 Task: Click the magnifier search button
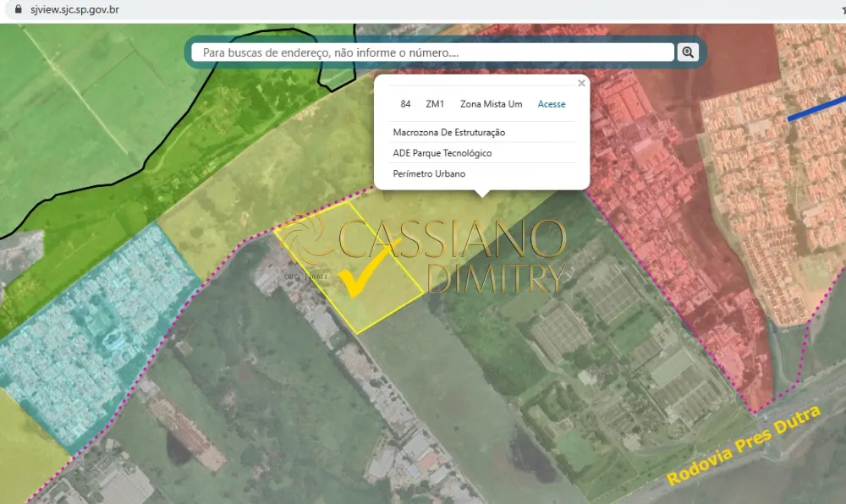(x=688, y=52)
